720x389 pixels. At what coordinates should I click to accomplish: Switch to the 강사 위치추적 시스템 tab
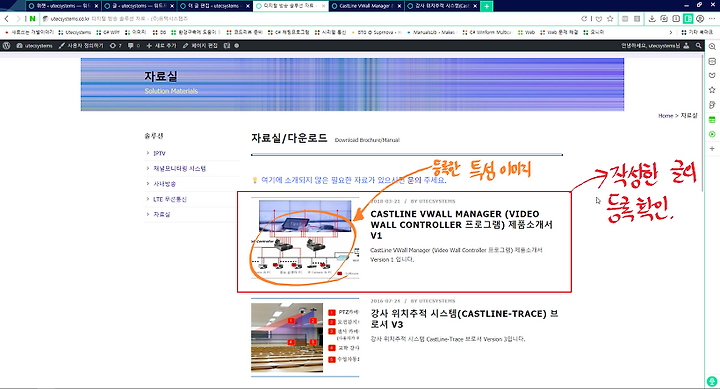442,6
